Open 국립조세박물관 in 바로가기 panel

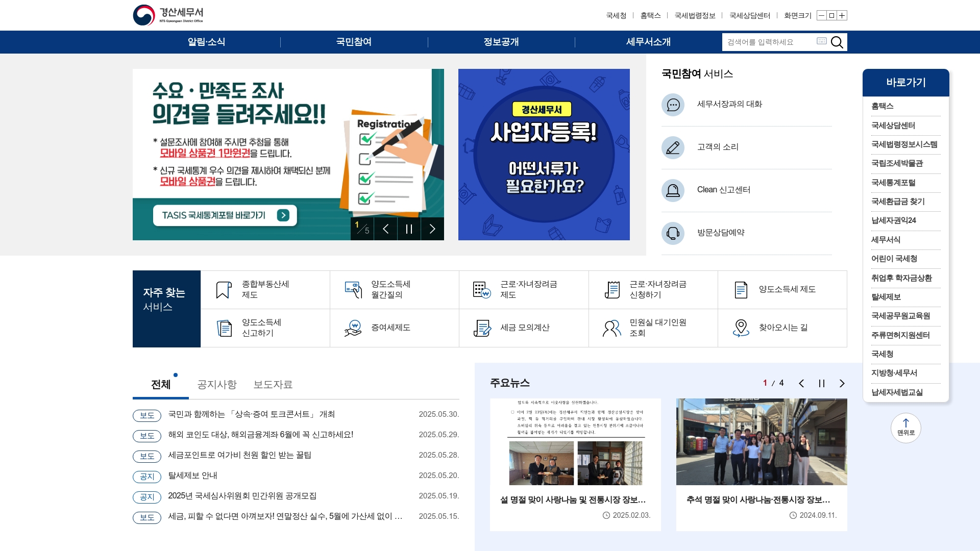tap(897, 163)
